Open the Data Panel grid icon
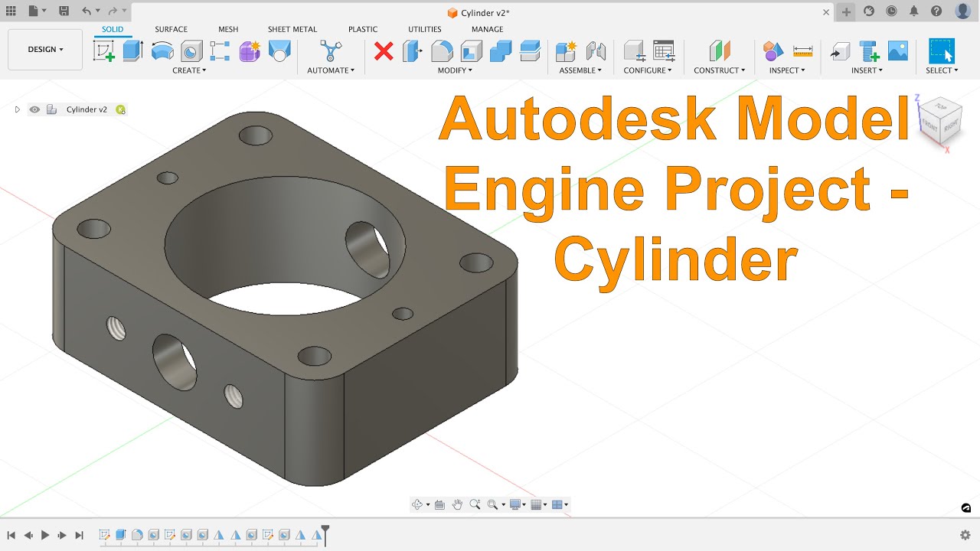The height and width of the screenshot is (551, 980). coord(11,11)
